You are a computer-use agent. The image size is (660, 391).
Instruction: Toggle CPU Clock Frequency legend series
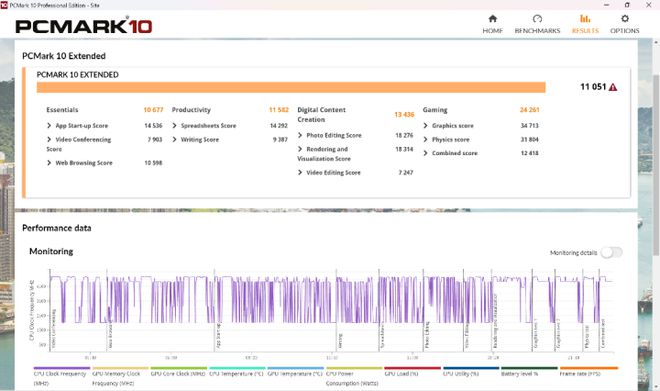coord(61,378)
